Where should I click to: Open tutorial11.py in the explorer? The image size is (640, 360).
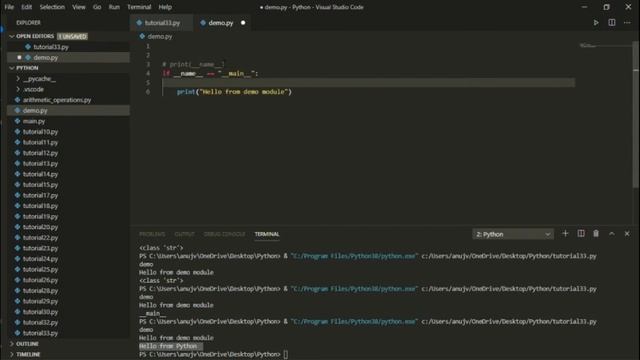tap(40, 142)
